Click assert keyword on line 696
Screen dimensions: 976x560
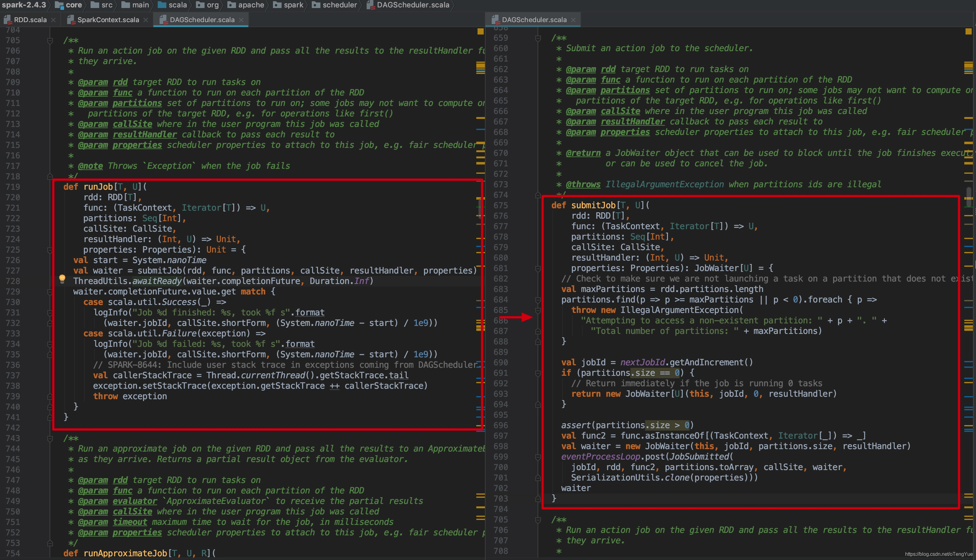coord(576,425)
